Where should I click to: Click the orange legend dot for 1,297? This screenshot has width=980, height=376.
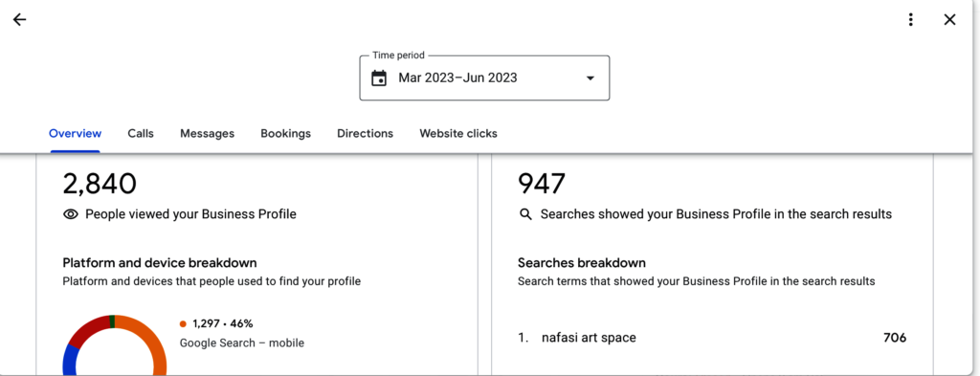tap(183, 323)
